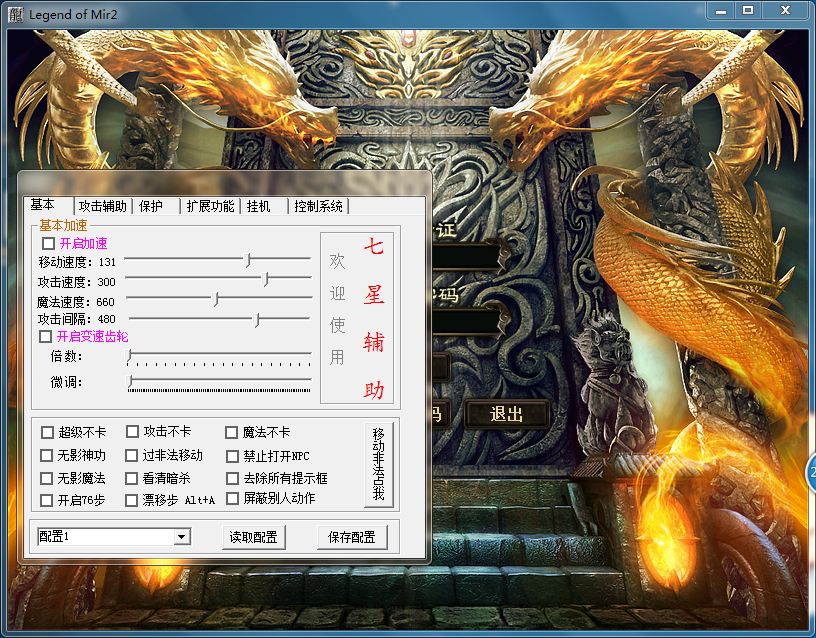The image size is (816, 638).
Task: Click the 攻击速度 value 300
Action: [106, 282]
